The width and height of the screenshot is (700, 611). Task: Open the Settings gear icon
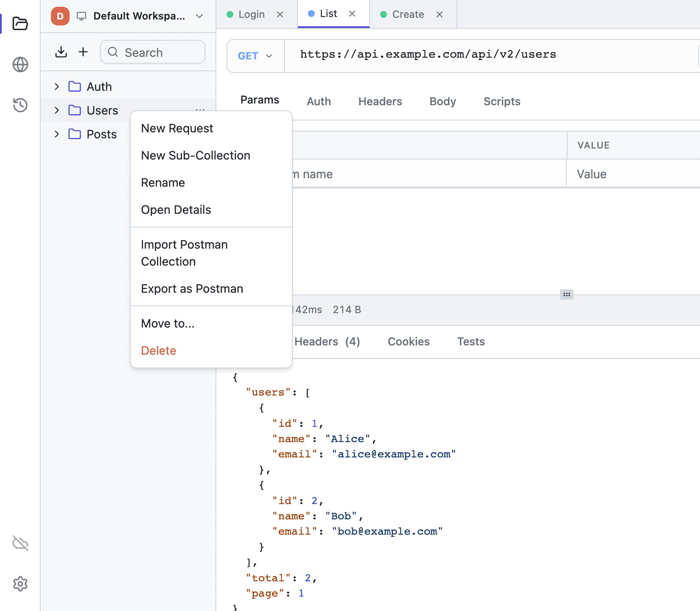click(x=20, y=584)
